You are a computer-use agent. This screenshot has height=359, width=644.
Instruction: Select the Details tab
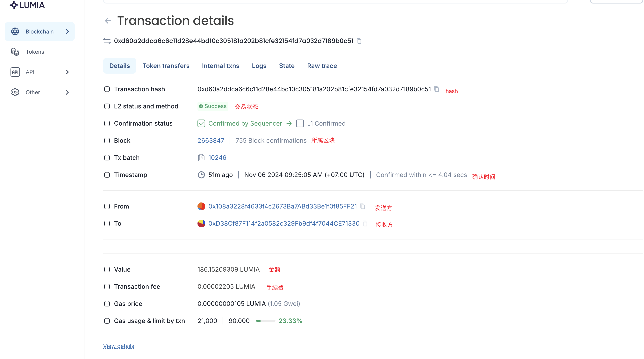[x=119, y=66]
